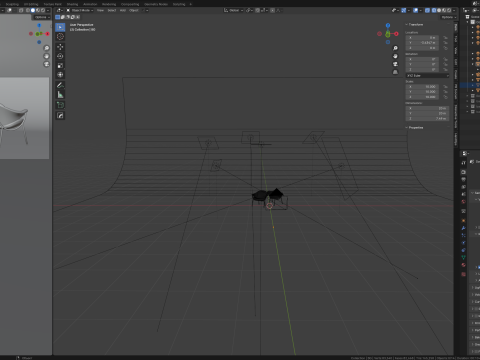The width and height of the screenshot is (480, 360).
Task: Select the Cursor tool in the toolbar
Action: 60,36
